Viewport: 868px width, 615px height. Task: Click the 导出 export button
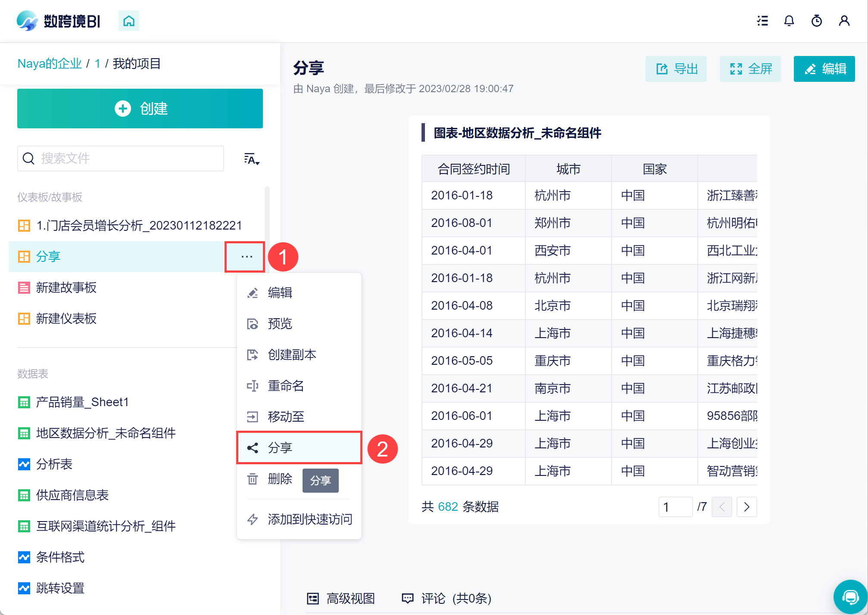pyautogui.click(x=676, y=69)
